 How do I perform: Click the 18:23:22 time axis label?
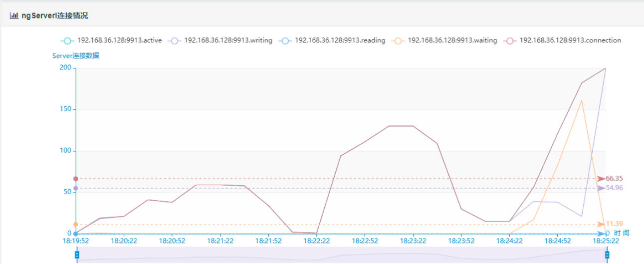pos(413,241)
